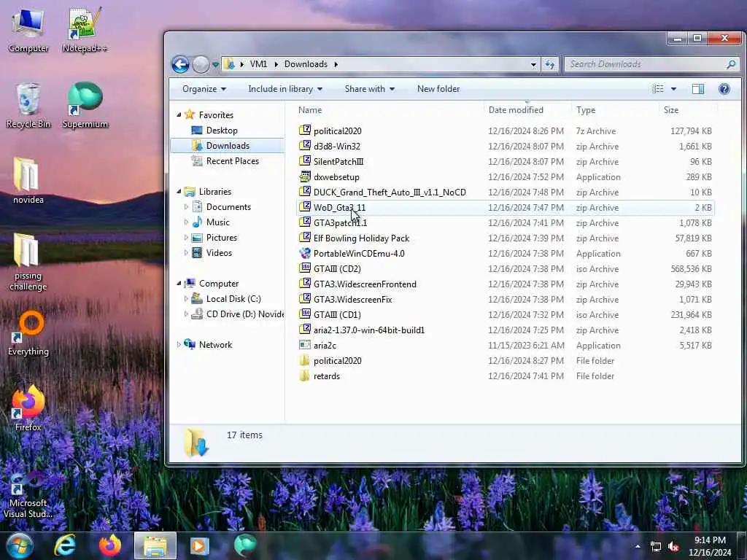Launch Internet Explorer from taskbar

pyautogui.click(x=65, y=545)
